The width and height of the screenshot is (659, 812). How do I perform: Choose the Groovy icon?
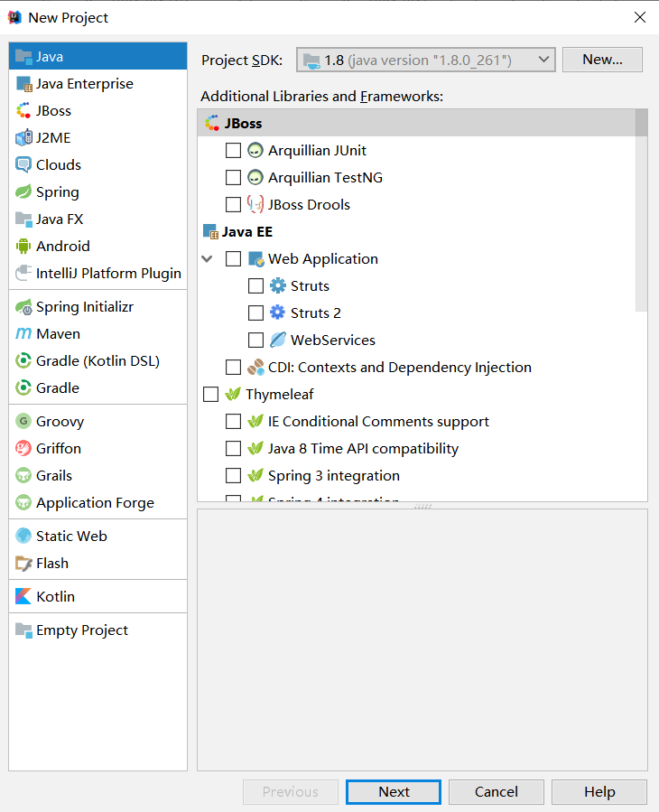point(23,422)
